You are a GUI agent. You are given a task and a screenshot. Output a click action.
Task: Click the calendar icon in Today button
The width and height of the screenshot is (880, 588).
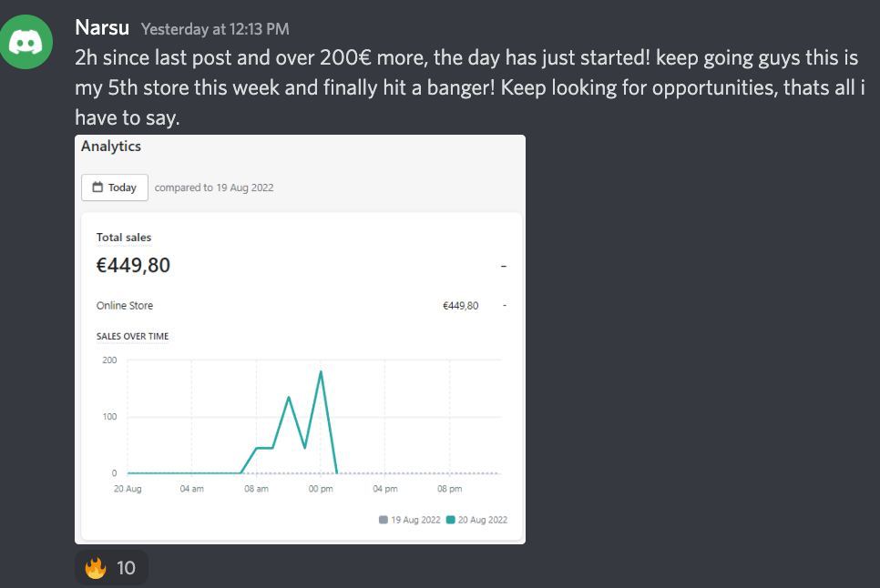97,187
